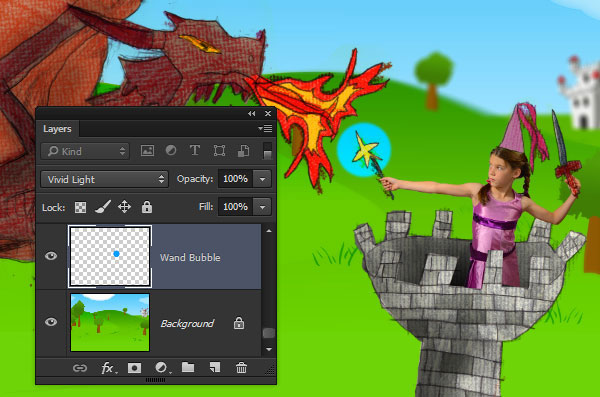600x397 pixels.
Task: Create a new layer icon
Action: pyautogui.click(x=215, y=368)
